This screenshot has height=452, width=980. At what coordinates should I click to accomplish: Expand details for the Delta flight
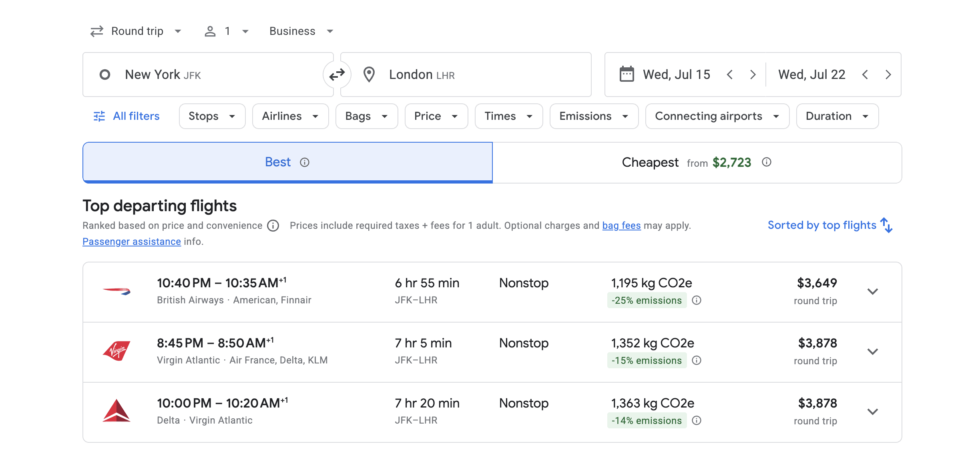(x=873, y=412)
